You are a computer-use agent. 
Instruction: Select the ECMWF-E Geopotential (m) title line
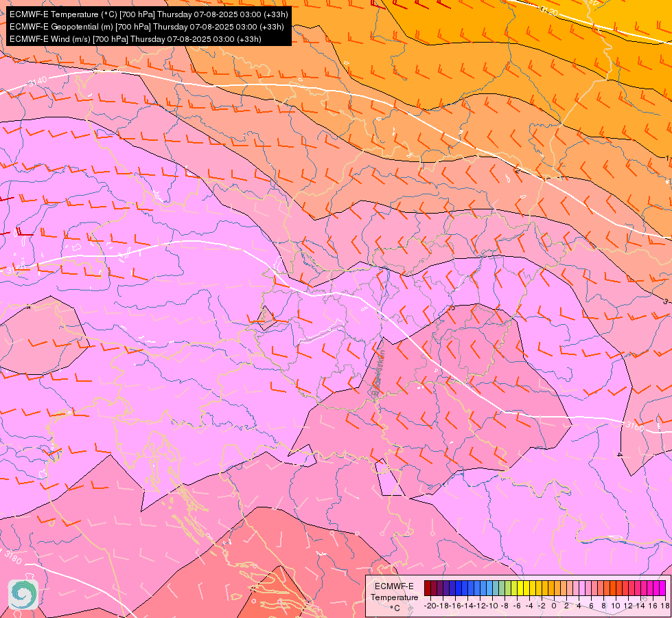point(147,27)
